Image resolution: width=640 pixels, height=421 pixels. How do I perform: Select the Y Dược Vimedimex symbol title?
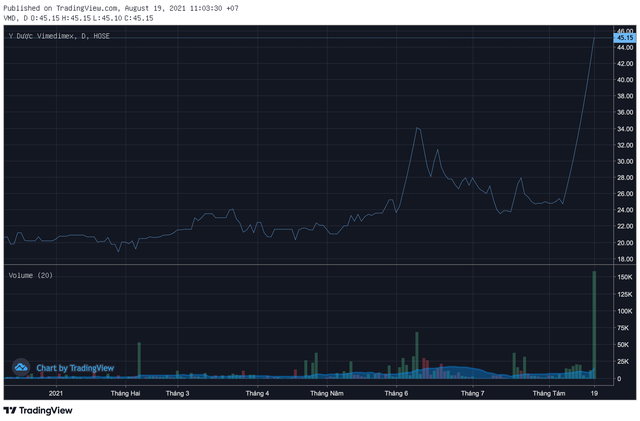[x=48, y=35]
